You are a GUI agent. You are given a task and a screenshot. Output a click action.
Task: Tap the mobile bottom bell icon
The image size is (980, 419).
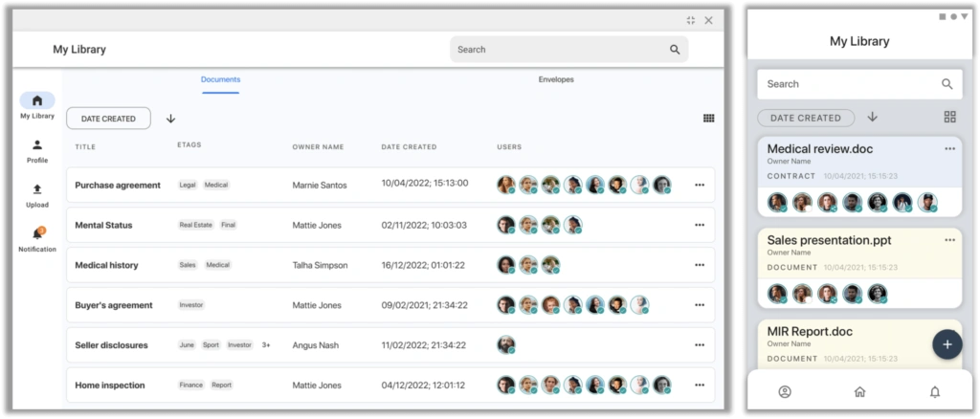[935, 391]
